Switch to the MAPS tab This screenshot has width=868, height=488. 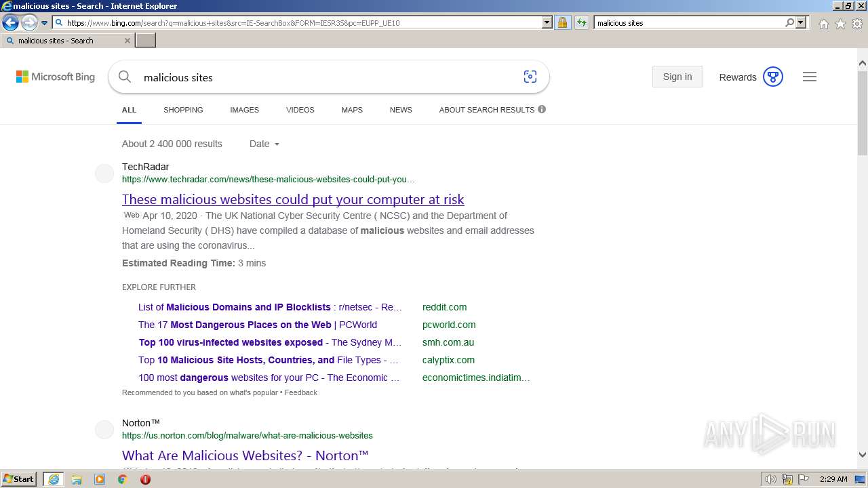pyautogui.click(x=352, y=110)
